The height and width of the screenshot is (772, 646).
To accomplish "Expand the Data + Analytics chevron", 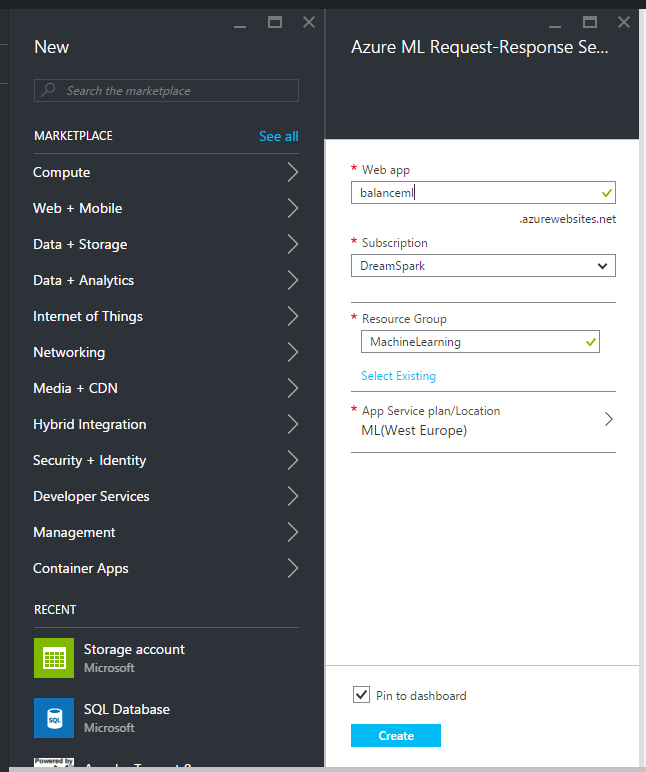I will point(292,280).
